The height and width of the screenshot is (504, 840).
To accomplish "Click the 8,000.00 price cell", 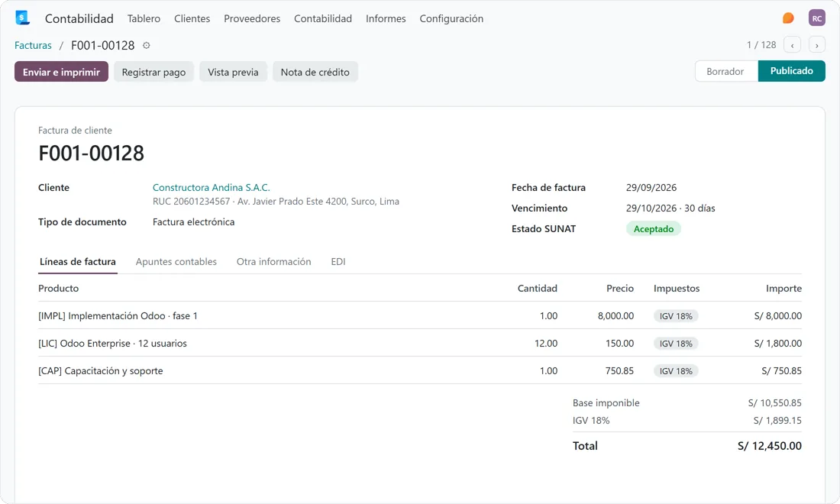I will click(615, 316).
